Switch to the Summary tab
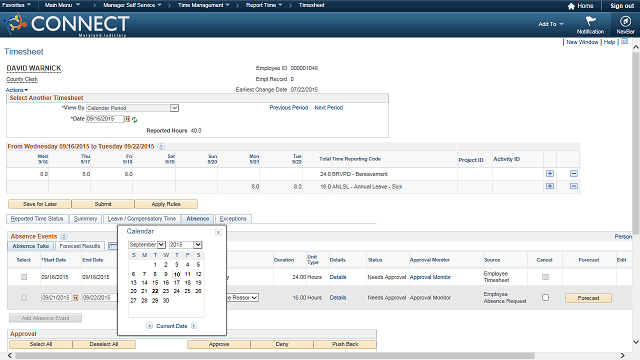Viewport: 640px width, 360px height. coord(85,219)
